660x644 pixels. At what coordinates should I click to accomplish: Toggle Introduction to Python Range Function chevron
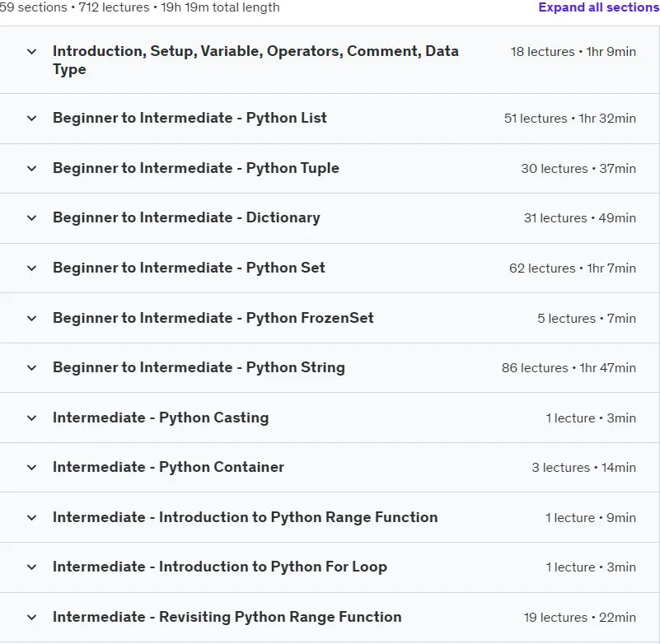click(31, 517)
